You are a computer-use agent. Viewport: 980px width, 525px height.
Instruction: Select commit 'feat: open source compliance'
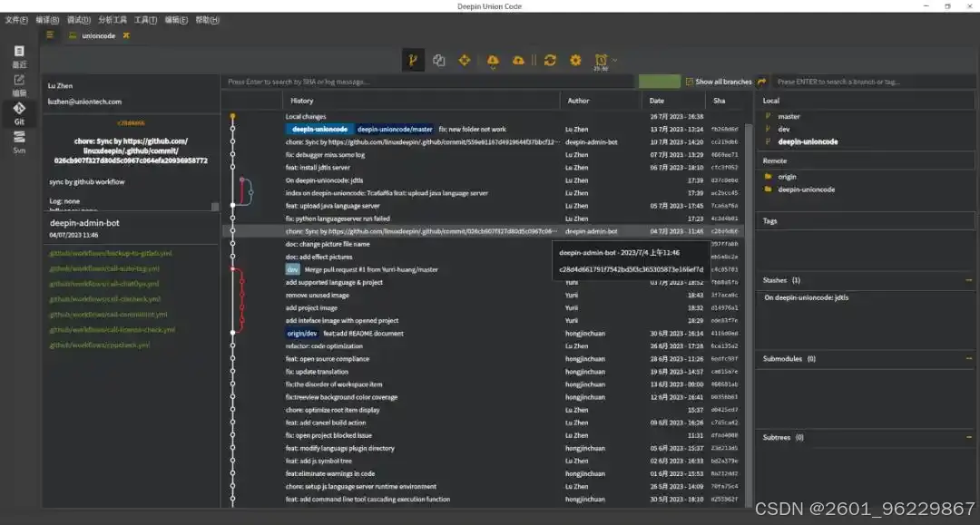485,359
